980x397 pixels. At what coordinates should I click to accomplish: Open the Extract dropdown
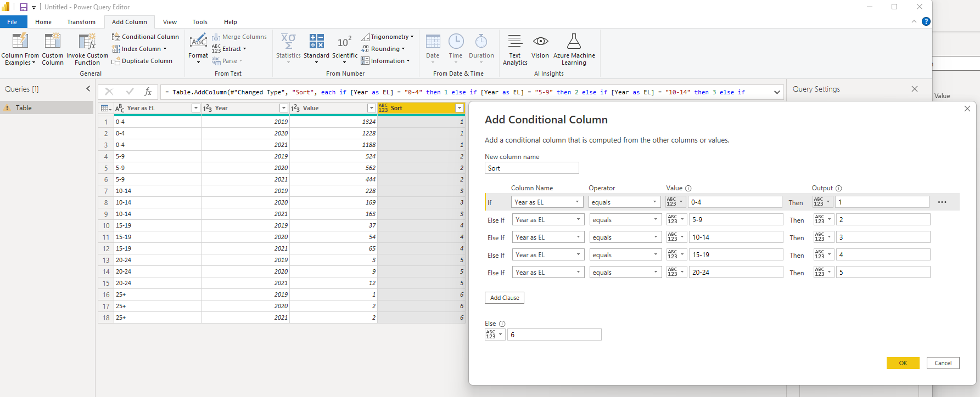pyautogui.click(x=229, y=49)
